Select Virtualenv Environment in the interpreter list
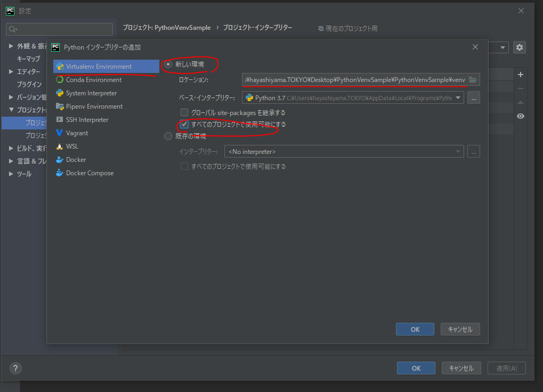This screenshot has height=392, width=543. (106, 67)
